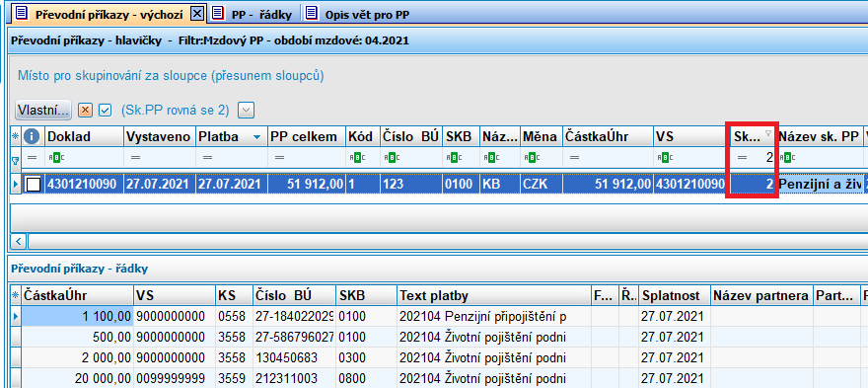Open column chooser asterisk in řádky grid
Viewport: 868px width, 388px height.
click(x=16, y=295)
